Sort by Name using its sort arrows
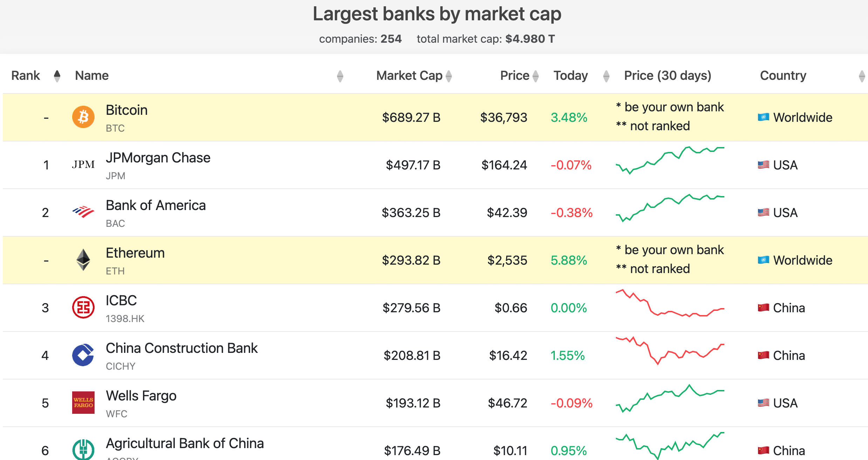The height and width of the screenshot is (460, 868). click(x=340, y=76)
